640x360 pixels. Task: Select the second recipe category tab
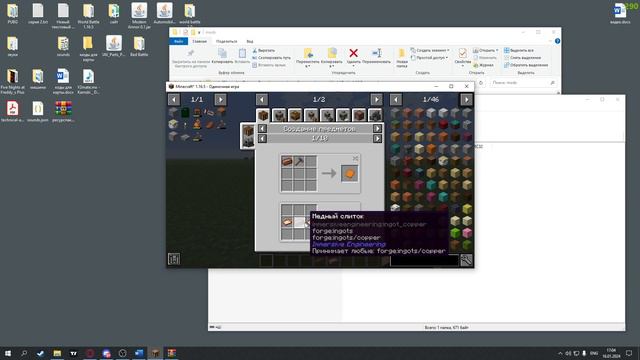click(279, 116)
